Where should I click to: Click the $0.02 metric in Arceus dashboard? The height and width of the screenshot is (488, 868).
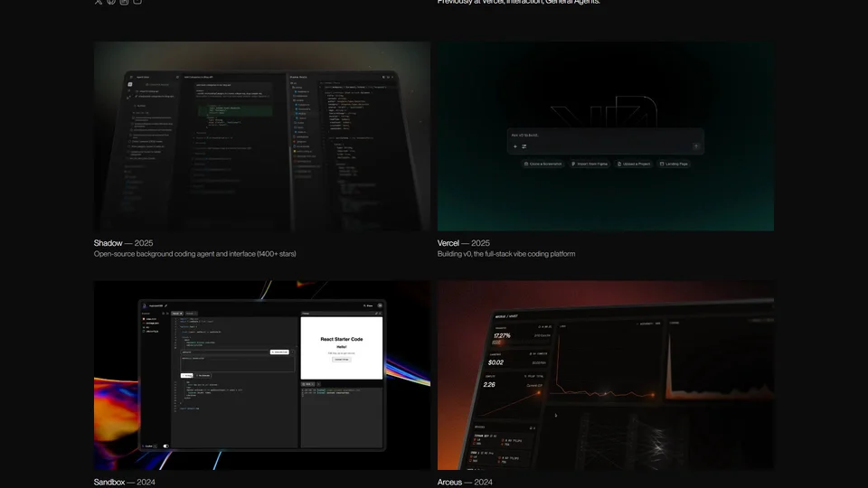pos(496,362)
